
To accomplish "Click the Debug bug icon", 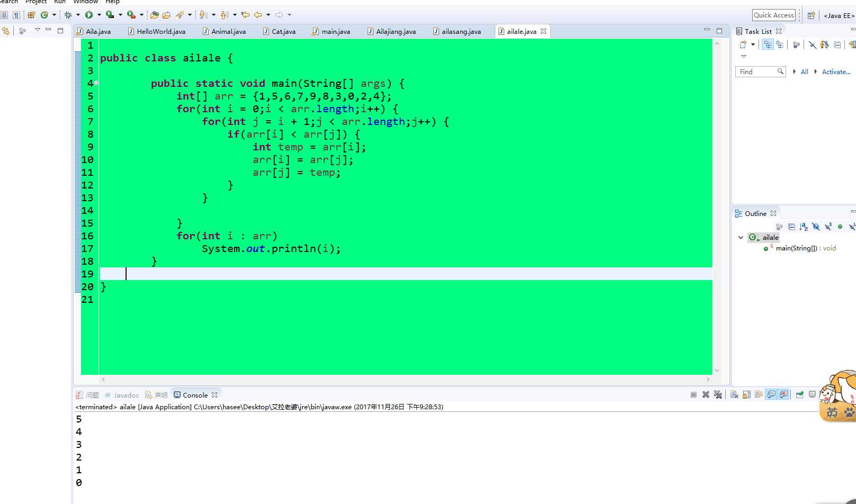I will click(68, 15).
